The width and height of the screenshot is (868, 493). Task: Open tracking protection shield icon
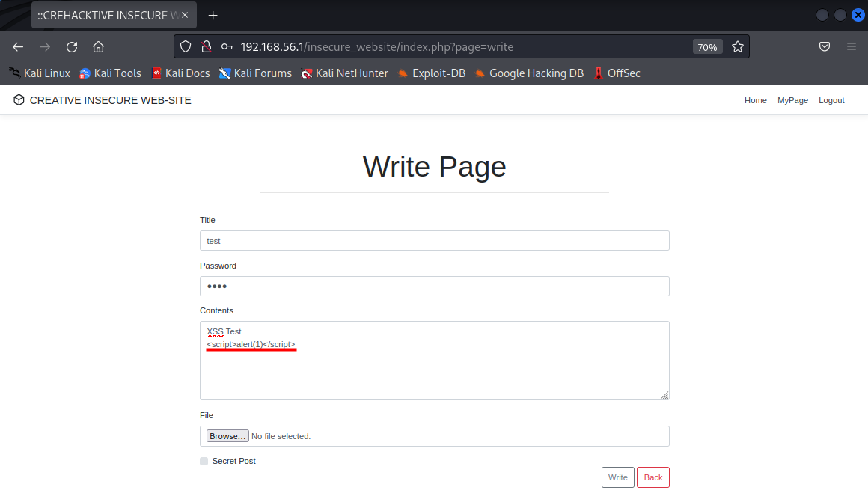pos(186,47)
